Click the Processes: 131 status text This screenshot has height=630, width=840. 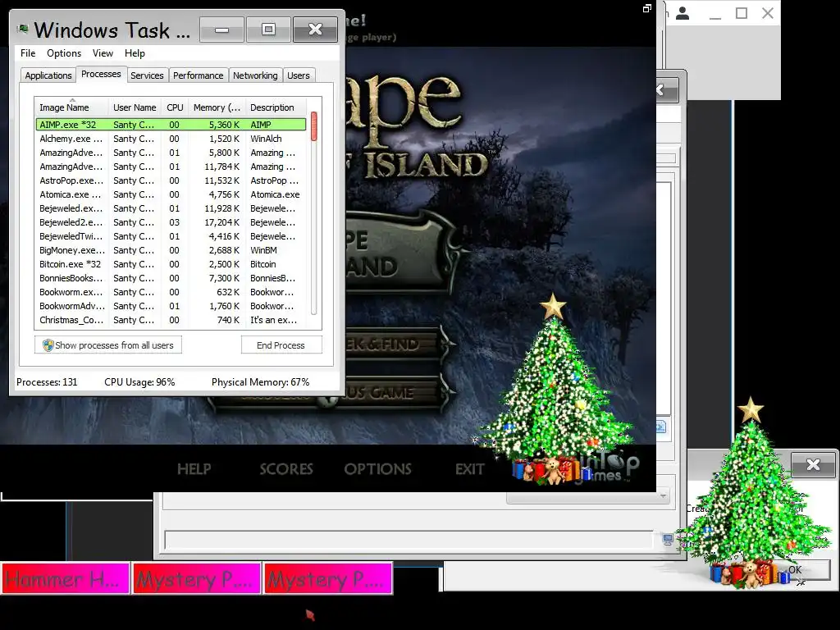click(x=47, y=382)
